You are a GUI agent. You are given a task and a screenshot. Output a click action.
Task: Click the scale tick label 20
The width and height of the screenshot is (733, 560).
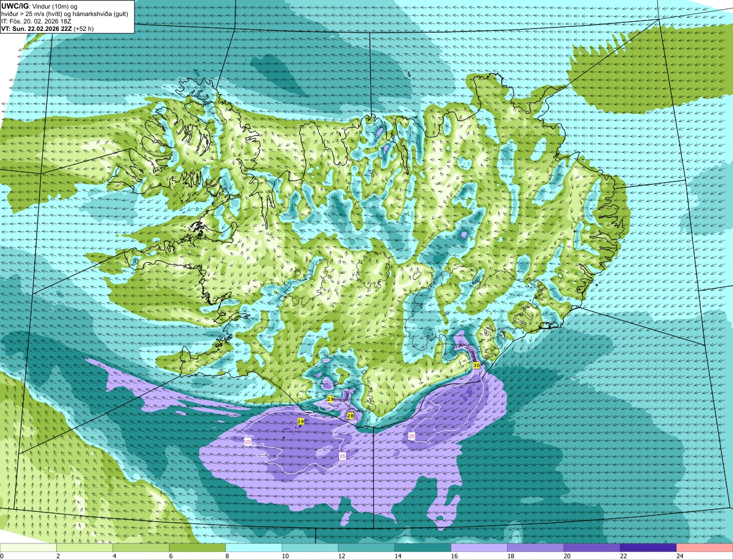pyautogui.click(x=567, y=556)
